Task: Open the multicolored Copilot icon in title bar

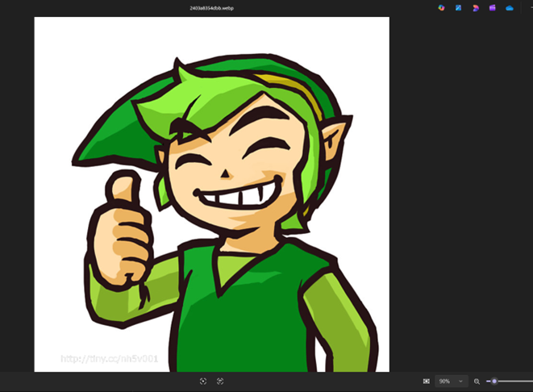Action: [x=441, y=8]
